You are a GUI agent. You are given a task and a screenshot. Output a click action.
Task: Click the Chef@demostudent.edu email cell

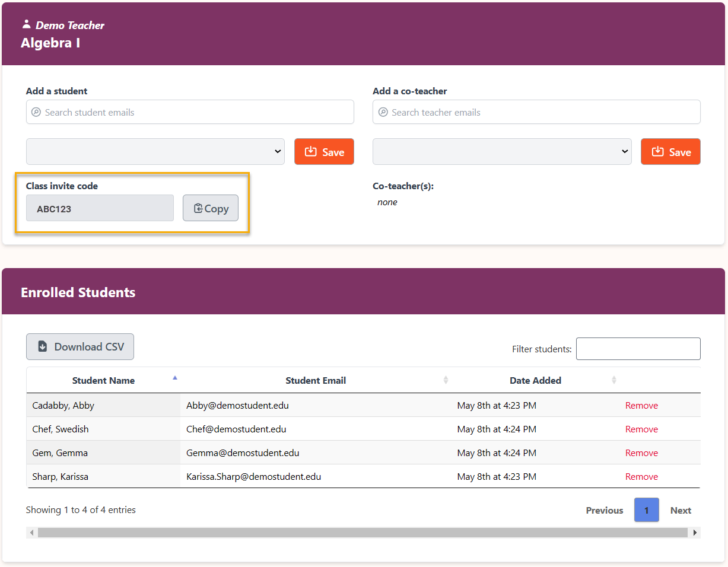316,429
